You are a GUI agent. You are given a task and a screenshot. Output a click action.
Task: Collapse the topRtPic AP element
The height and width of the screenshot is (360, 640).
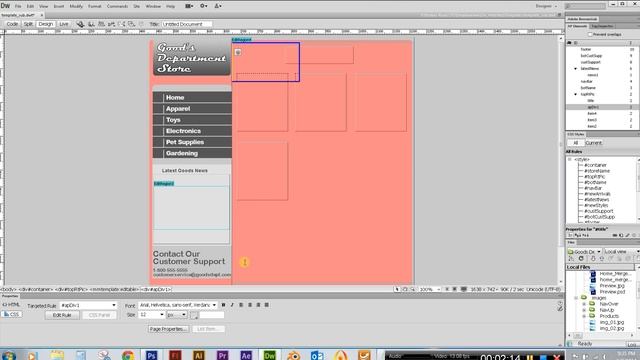point(576,94)
